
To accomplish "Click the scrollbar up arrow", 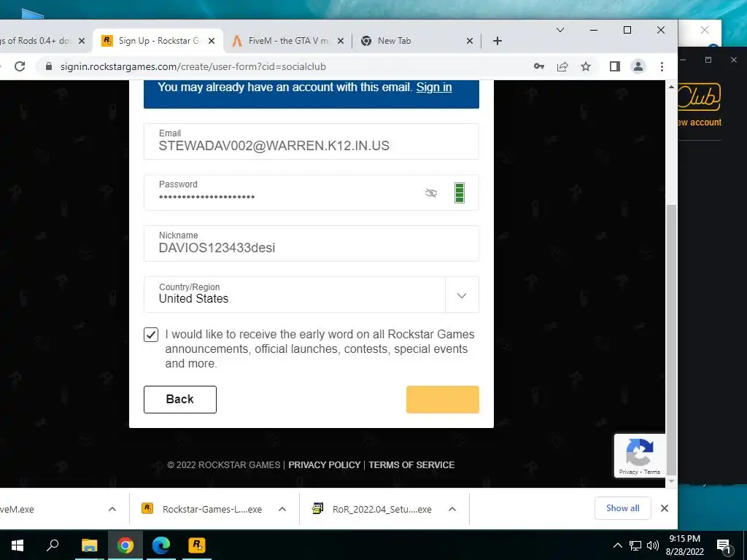I will 671,87.
